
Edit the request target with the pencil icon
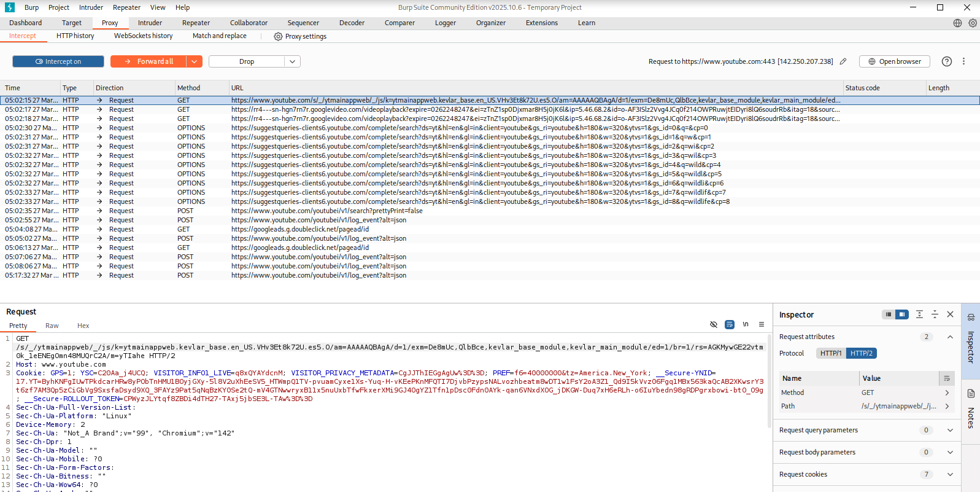click(843, 61)
